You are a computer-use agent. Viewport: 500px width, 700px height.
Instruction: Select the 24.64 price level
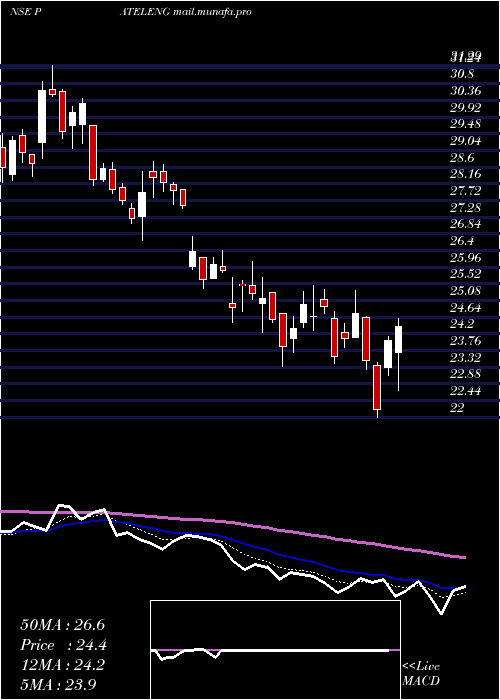click(466, 308)
